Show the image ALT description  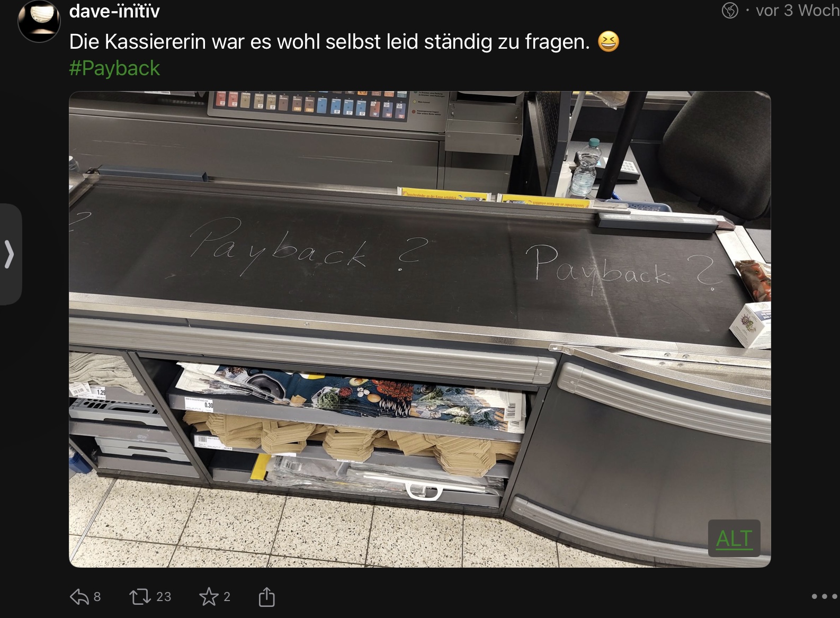[734, 539]
